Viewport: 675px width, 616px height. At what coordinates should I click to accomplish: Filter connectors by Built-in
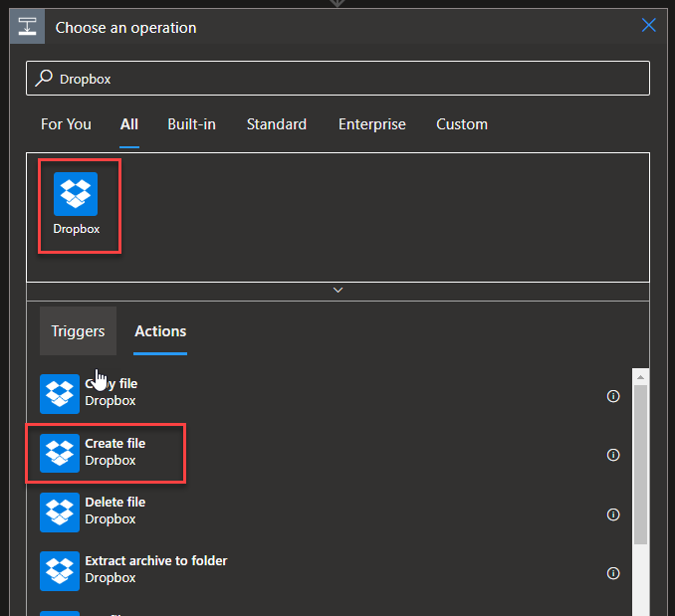(191, 124)
